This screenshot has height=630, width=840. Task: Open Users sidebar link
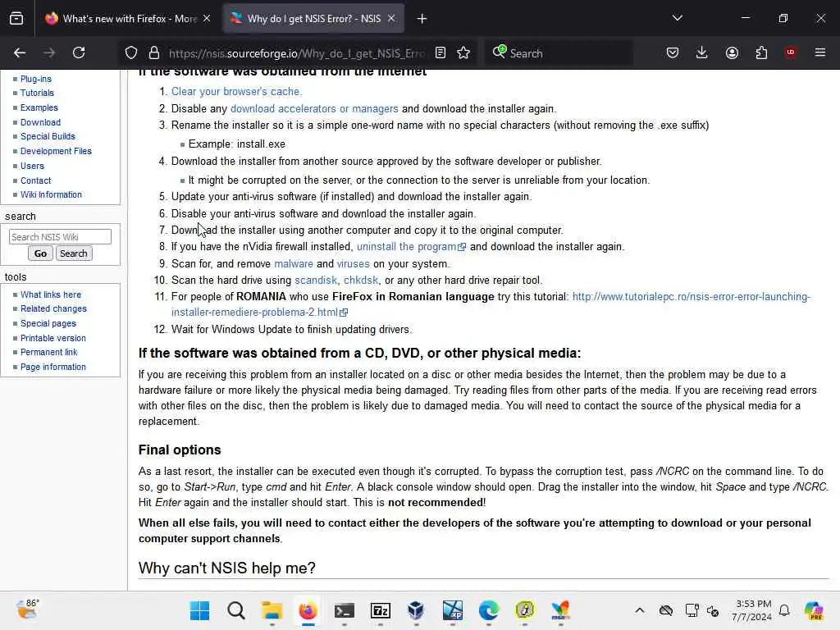point(32,166)
